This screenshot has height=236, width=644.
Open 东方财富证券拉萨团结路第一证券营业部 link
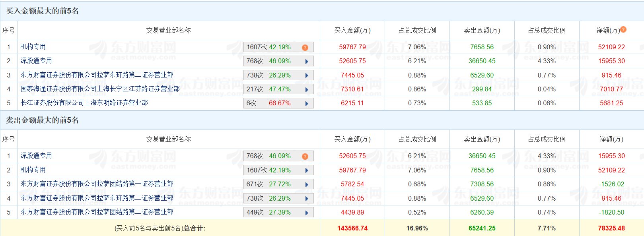(97, 184)
